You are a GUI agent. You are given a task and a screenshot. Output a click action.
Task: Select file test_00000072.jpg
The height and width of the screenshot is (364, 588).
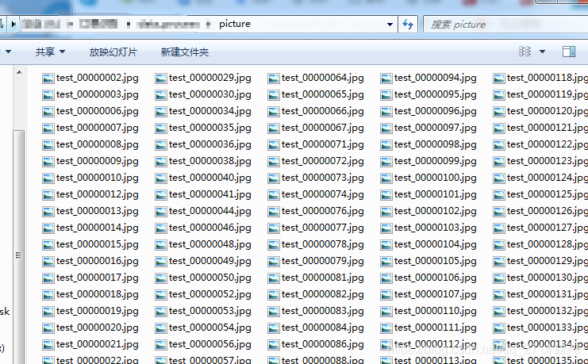[x=316, y=161]
